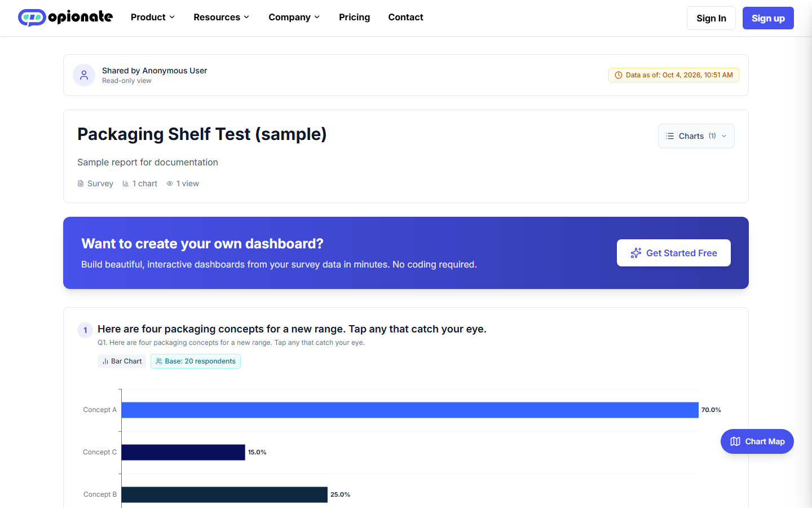Go to the Pricing page
The image size is (812, 508).
pyautogui.click(x=355, y=17)
